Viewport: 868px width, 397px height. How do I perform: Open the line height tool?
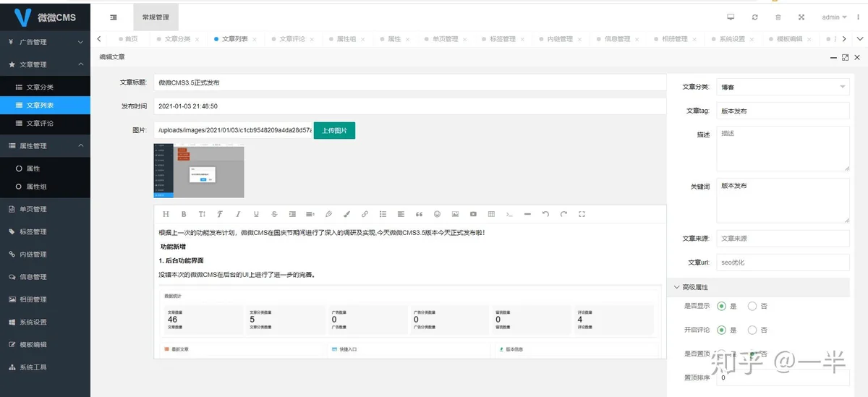coord(310,214)
